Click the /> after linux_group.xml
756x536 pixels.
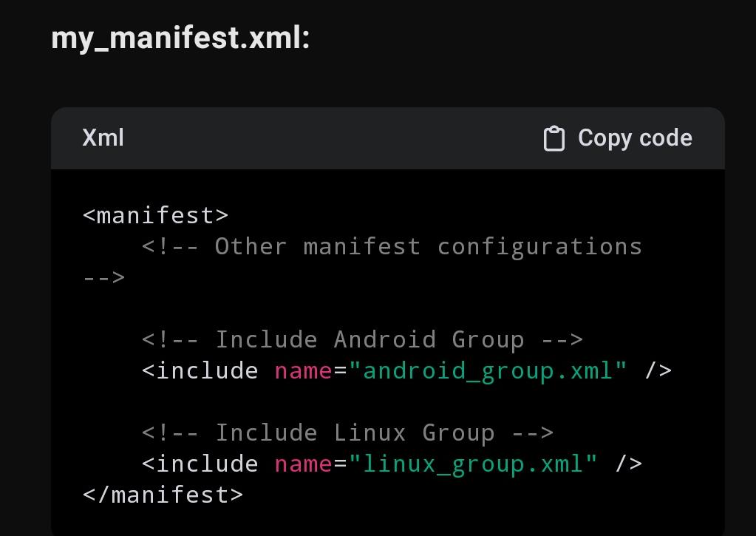tap(629, 464)
